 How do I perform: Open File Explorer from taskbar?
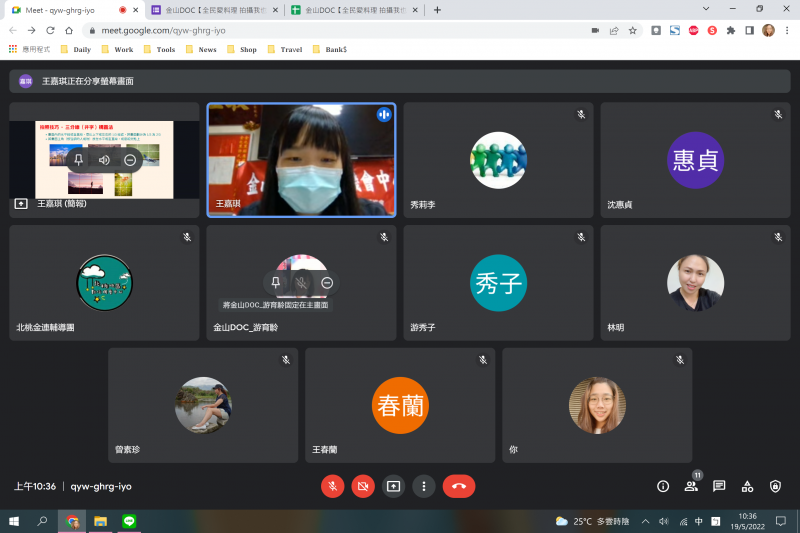pyautogui.click(x=101, y=521)
